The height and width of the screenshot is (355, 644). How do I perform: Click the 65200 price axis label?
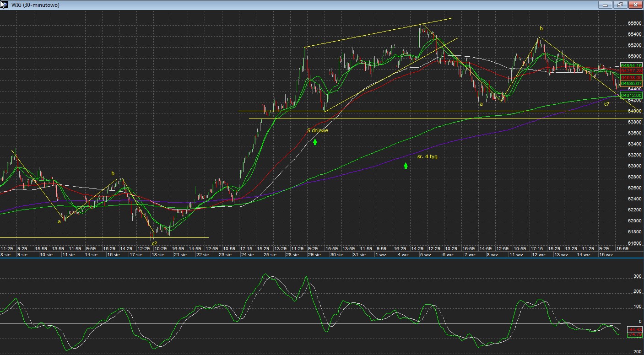[x=634, y=45]
